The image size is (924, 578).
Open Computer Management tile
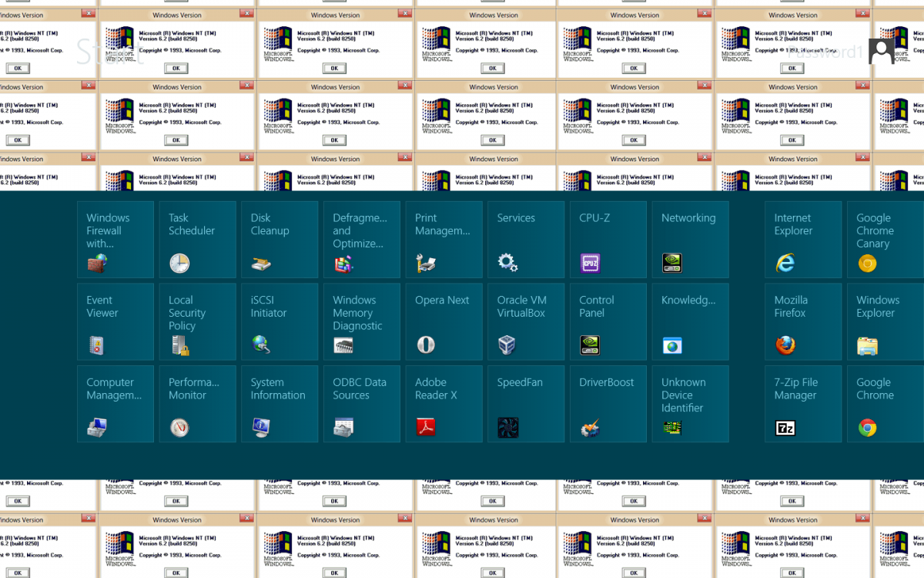115,404
